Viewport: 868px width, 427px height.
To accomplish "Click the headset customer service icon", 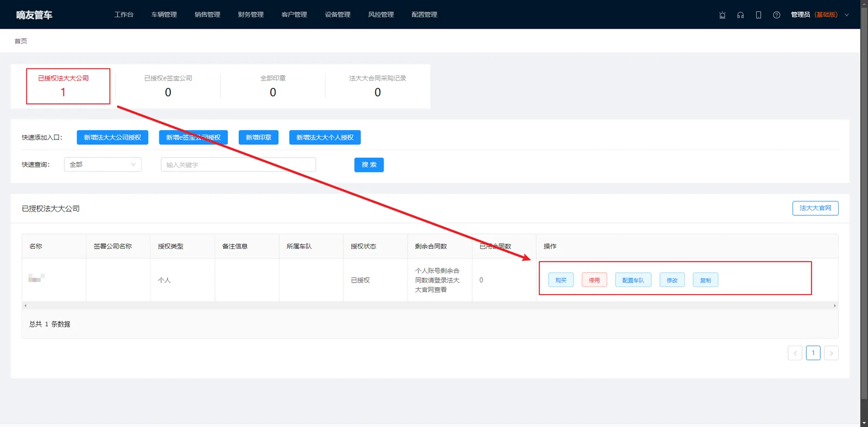I will point(741,15).
